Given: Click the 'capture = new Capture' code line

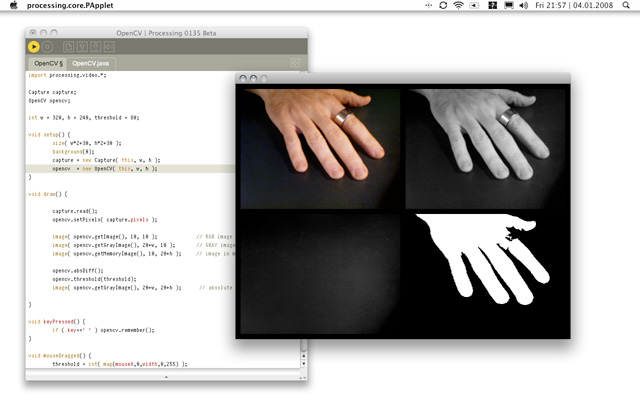Looking at the screenshot, I should click(x=106, y=160).
